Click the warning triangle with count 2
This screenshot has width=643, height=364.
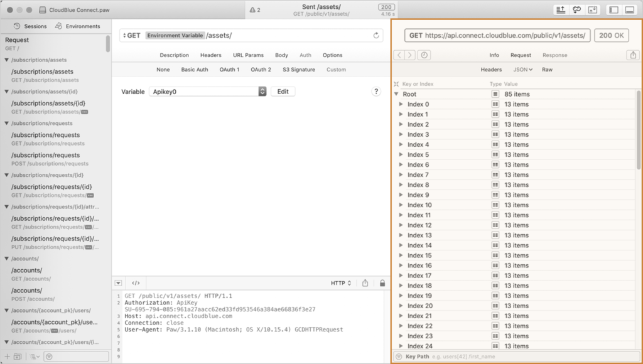(x=255, y=10)
